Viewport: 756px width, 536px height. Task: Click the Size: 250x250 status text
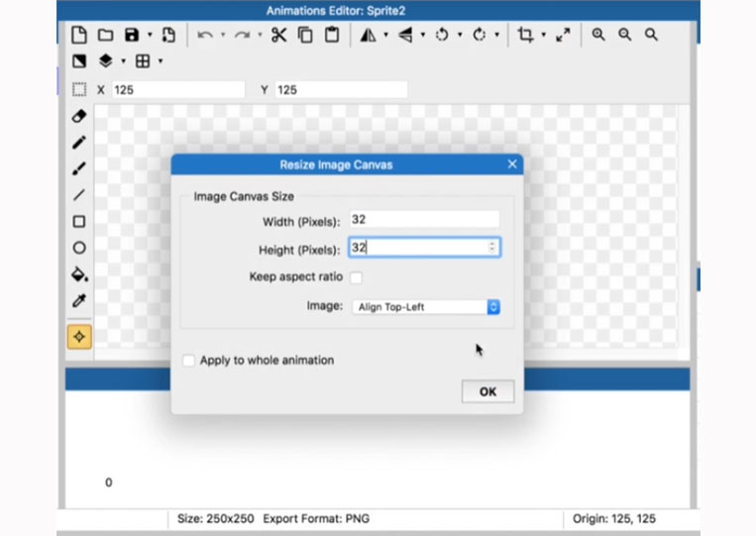[216, 518]
